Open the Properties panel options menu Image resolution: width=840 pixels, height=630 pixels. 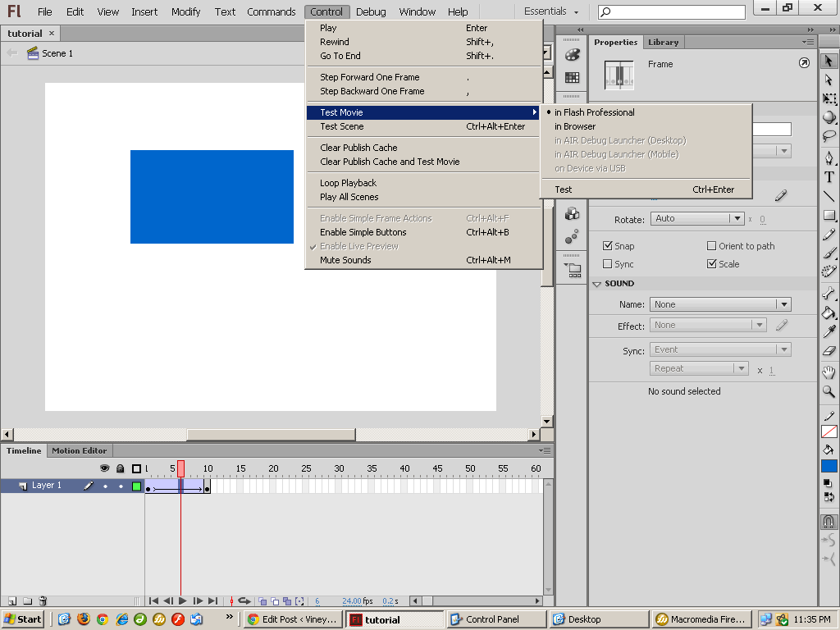(808, 42)
